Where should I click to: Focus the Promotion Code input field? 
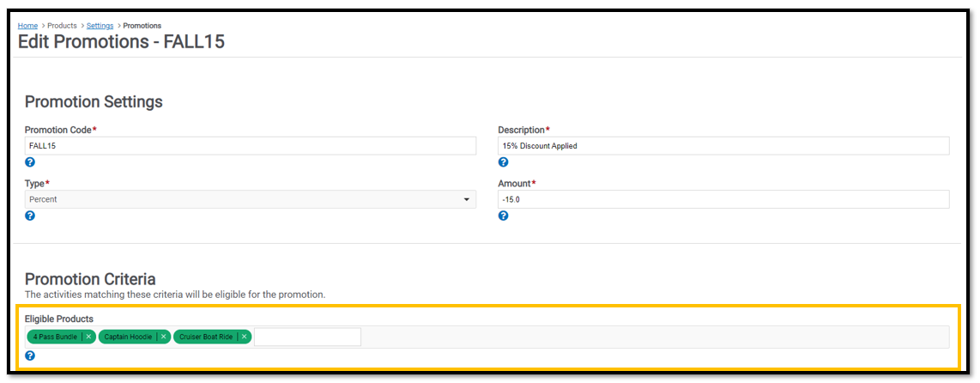(250, 146)
